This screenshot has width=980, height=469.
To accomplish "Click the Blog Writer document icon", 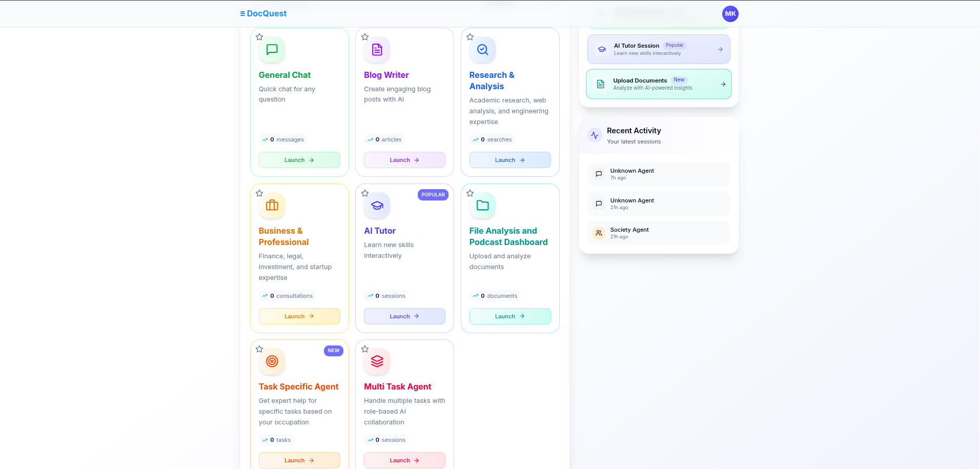I will (377, 50).
